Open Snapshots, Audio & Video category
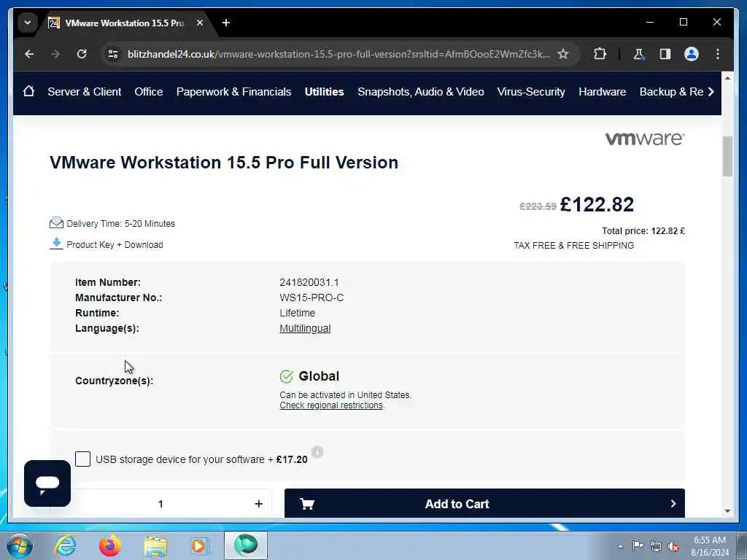Image resolution: width=747 pixels, height=560 pixels. [421, 91]
